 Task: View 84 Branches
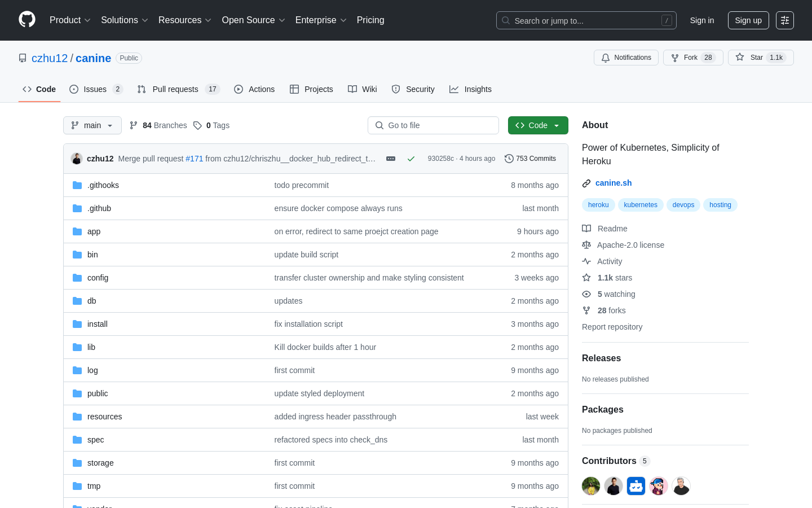coord(158,125)
